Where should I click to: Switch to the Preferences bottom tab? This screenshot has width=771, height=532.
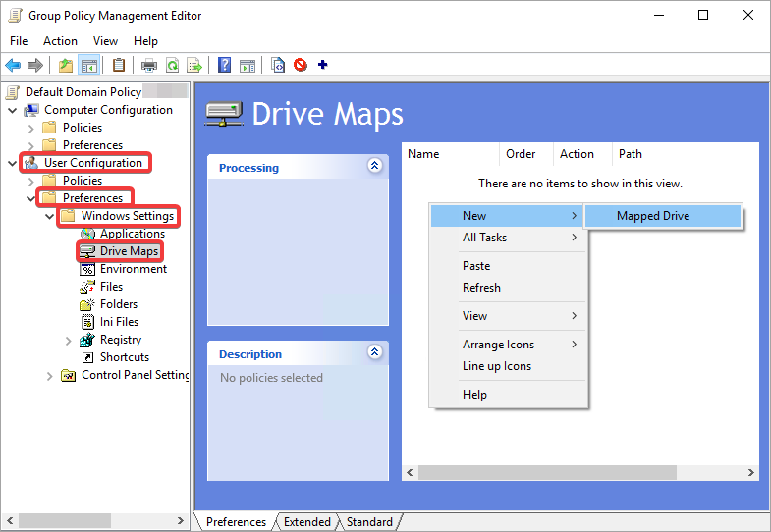236,521
